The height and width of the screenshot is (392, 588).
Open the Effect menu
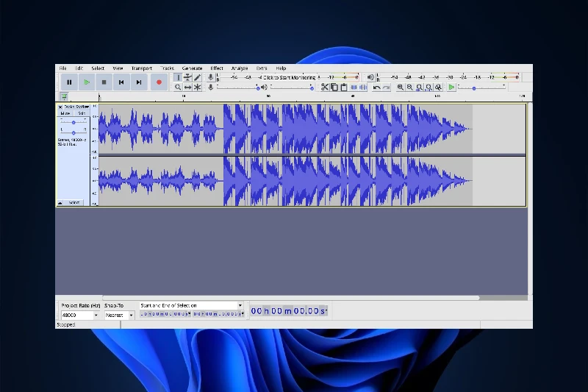tap(217, 68)
